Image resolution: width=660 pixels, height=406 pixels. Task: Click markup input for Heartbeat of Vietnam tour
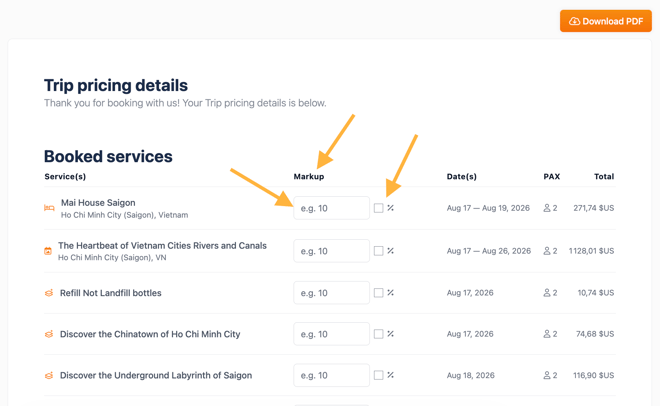(x=331, y=251)
